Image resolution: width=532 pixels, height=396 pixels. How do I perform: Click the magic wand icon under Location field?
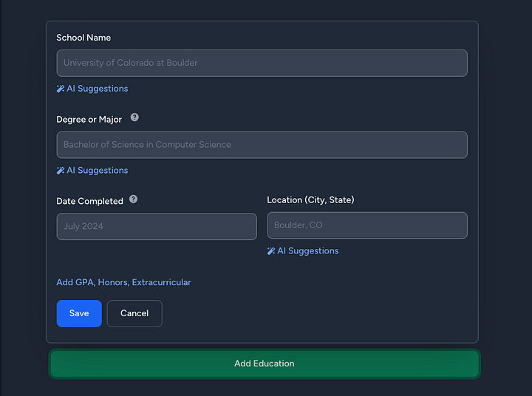(x=271, y=251)
